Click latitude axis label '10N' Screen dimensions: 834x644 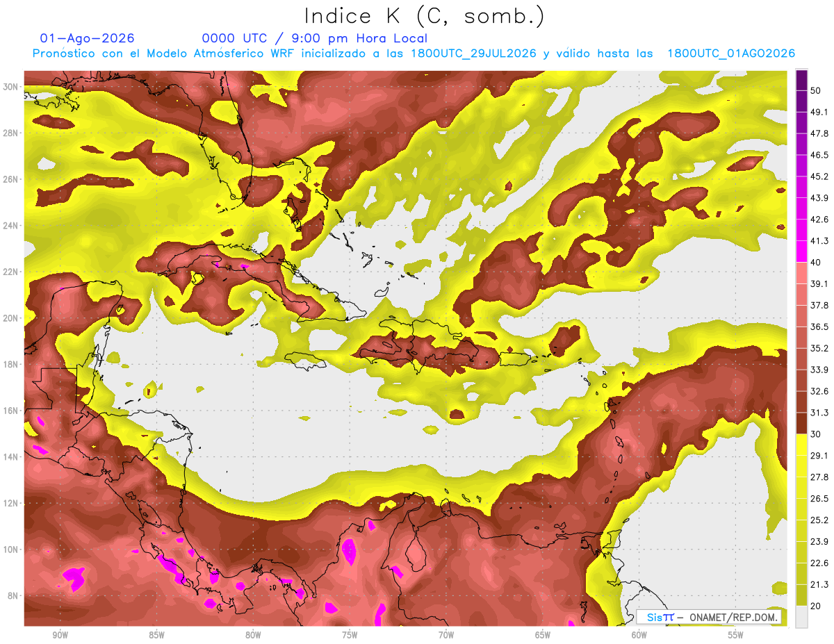pos(10,550)
